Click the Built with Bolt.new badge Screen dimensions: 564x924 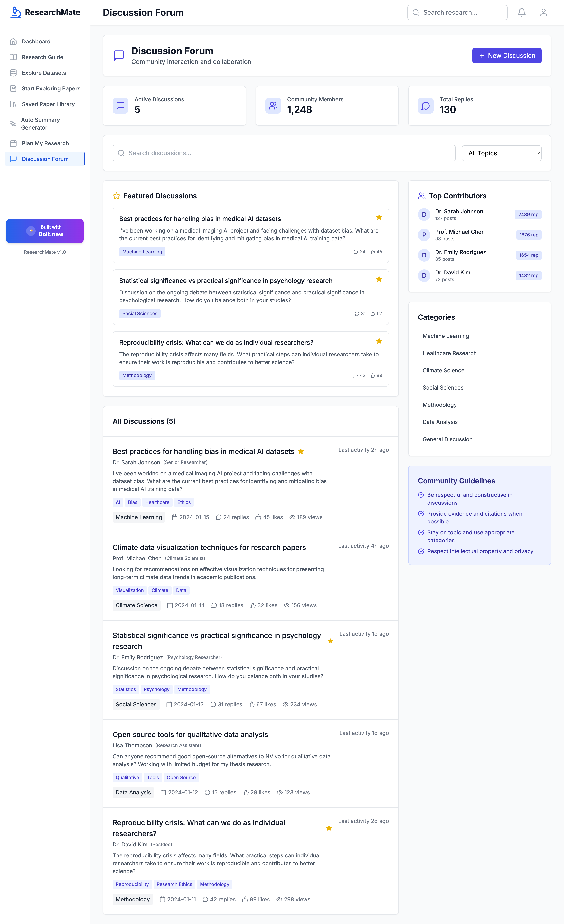pos(45,231)
